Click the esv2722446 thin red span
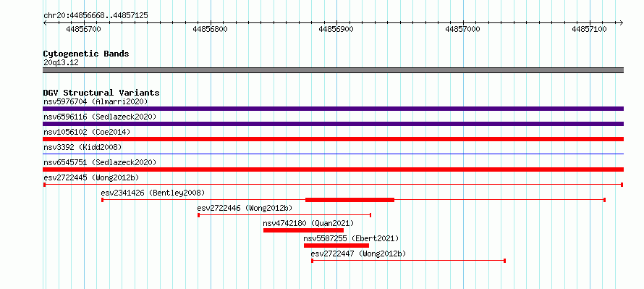This screenshot has width=644, height=289. click(x=284, y=215)
